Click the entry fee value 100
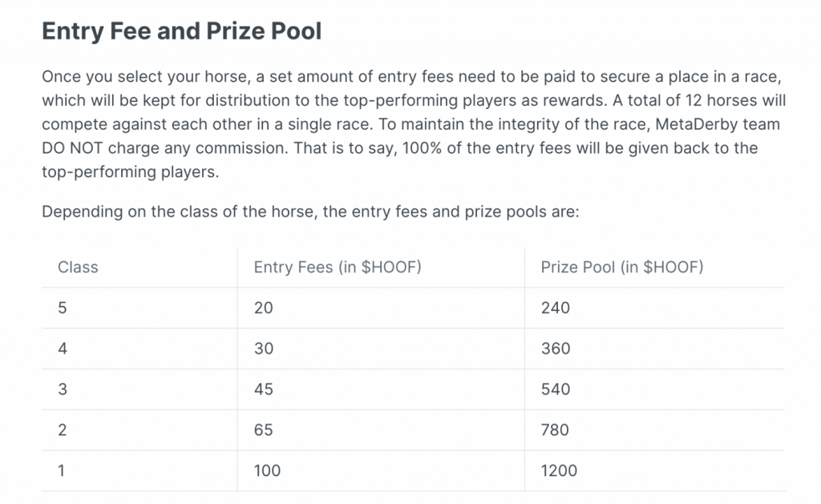Viewport: 821px width, 504px height. tap(267, 471)
